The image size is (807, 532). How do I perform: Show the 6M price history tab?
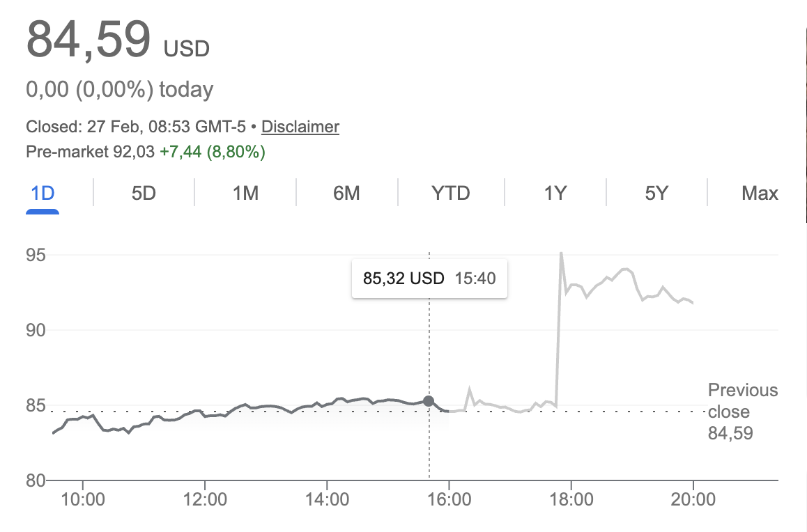[x=346, y=193]
